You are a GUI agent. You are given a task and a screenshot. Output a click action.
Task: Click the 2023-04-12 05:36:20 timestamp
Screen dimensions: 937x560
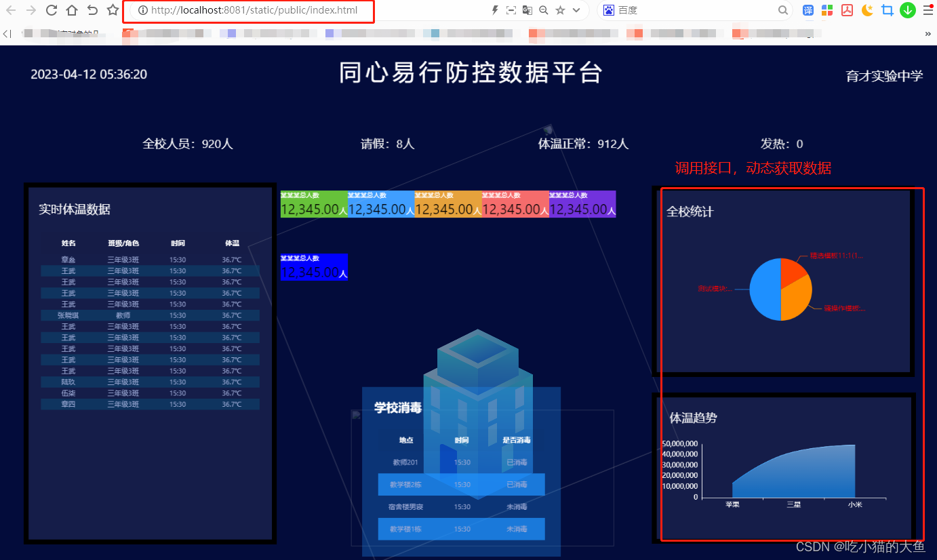[89, 75]
